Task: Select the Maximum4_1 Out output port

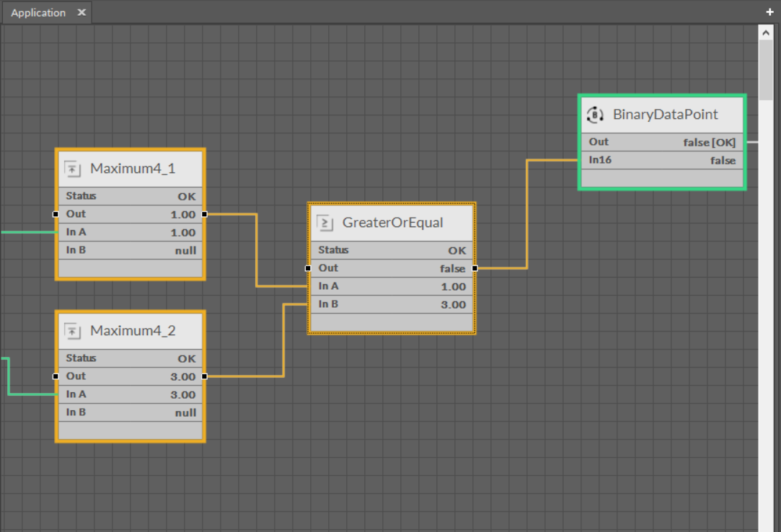Action: coord(205,214)
